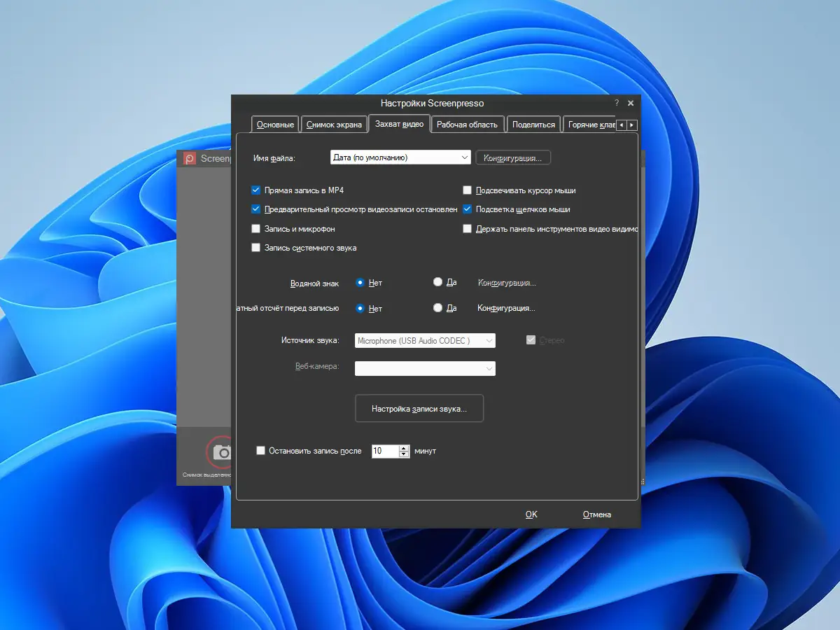The height and width of the screenshot is (630, 840).
Task: Decrease minutes with the down spinner arrow
Action: 403,454
